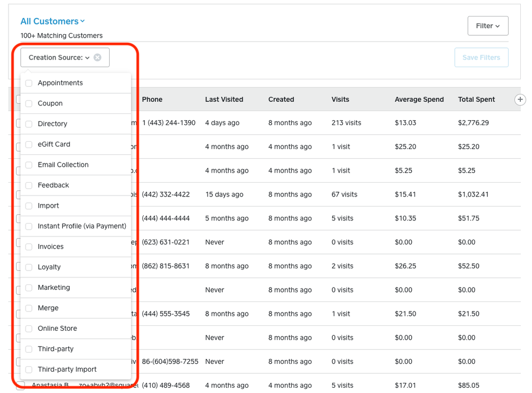The image size is (532, 393).
Task: Sort by the Total Spent column header
Action: point(476,100)
